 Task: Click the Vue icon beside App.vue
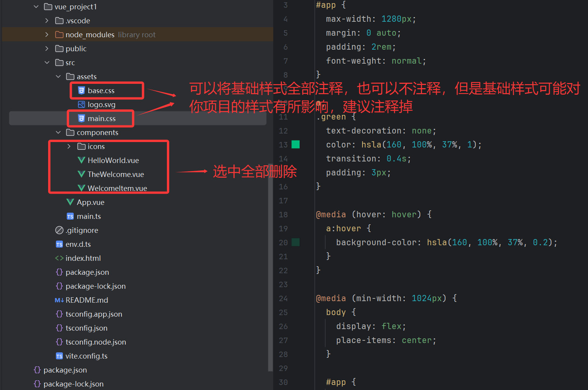(x=70, y=202)
